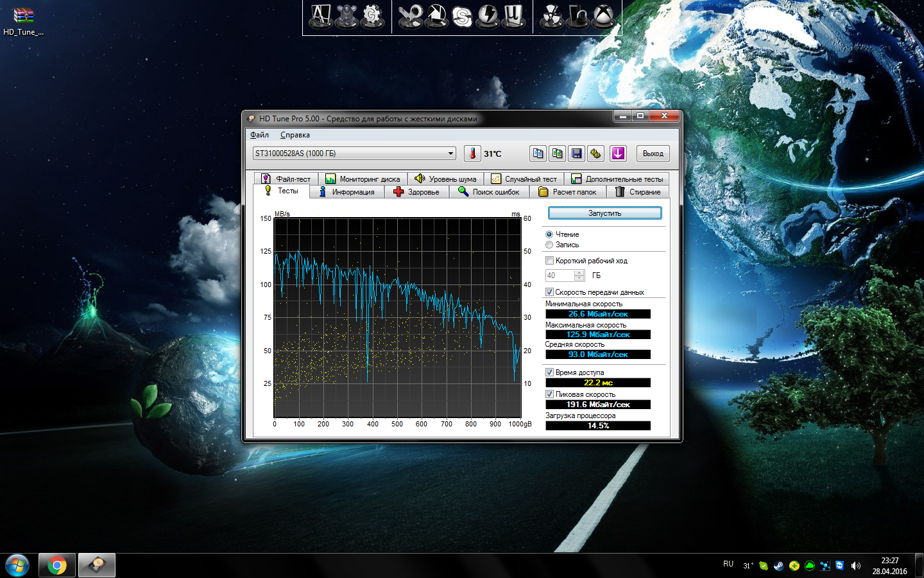Click the copy info to clipboard icon

538,153
